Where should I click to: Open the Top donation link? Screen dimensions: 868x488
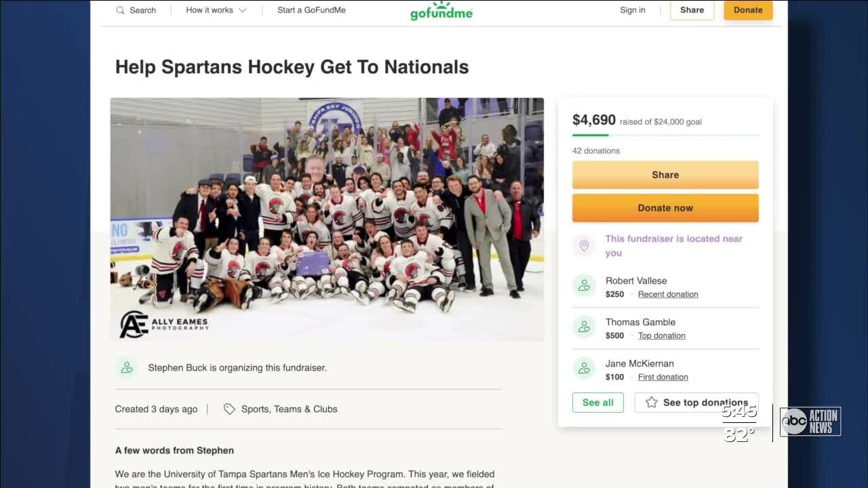661,335
